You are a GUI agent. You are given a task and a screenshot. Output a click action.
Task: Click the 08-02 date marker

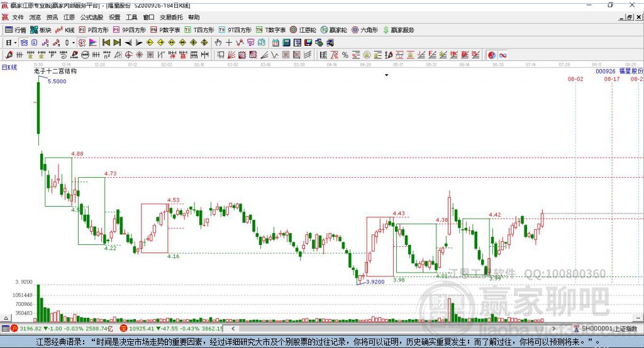coord(575,79)
